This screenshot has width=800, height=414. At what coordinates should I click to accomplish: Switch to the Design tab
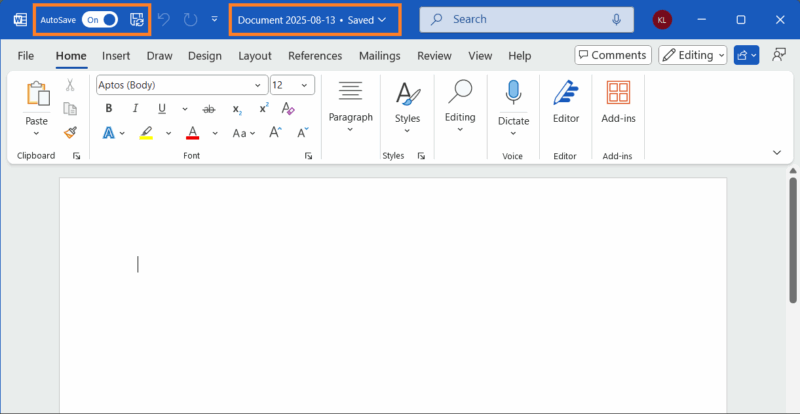205,56
